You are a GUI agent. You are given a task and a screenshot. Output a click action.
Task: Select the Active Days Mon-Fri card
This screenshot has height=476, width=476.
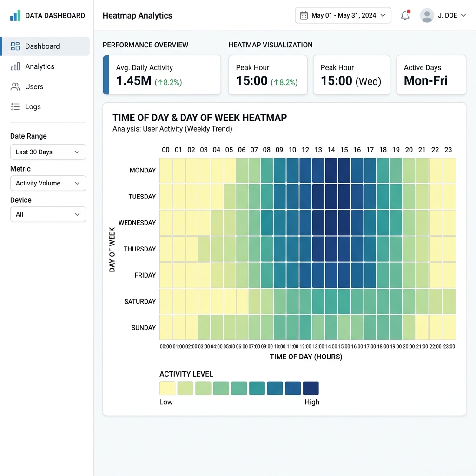coord(431,75)
